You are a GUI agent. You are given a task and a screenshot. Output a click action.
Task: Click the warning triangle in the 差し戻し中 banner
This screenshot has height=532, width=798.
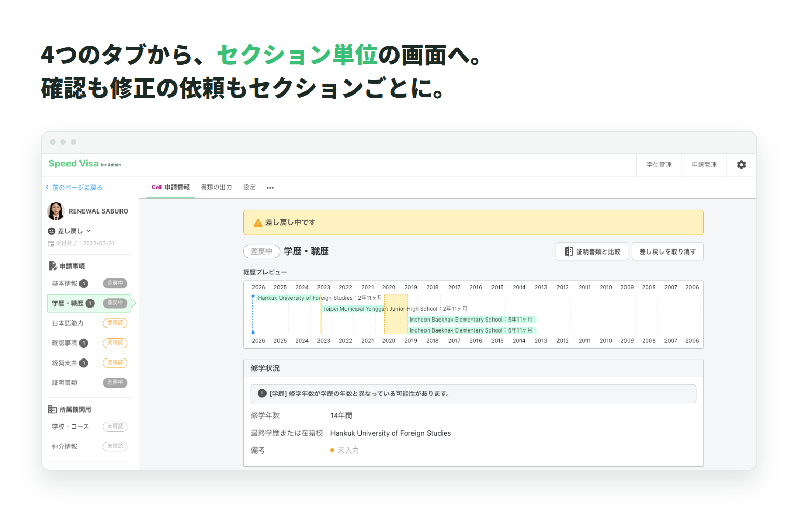258,222
